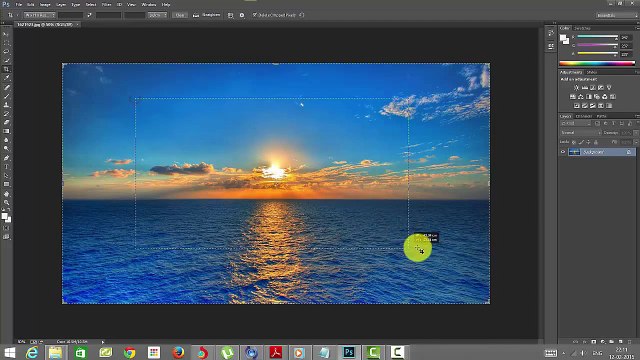Image resolution: width=640 pixels, height=360 pixels.
Task: Select the Rectangle shape tool
Action: coord(6,184)
